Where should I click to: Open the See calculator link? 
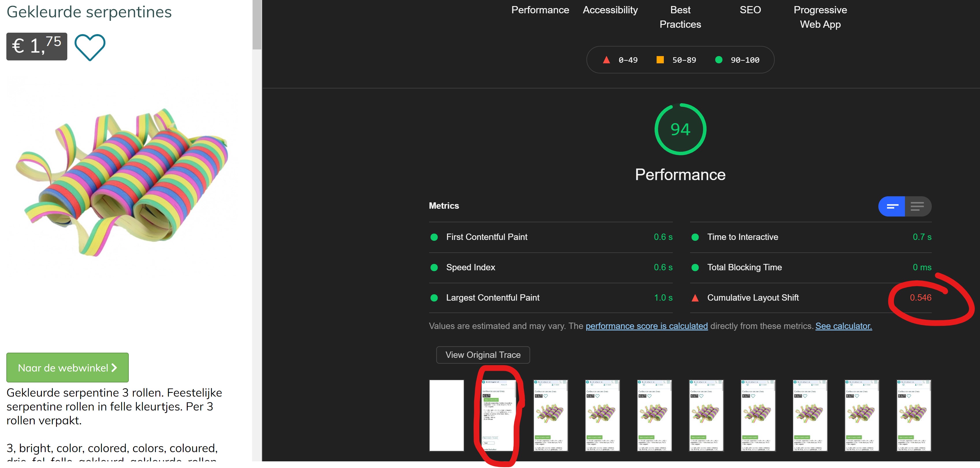(843, 326)
